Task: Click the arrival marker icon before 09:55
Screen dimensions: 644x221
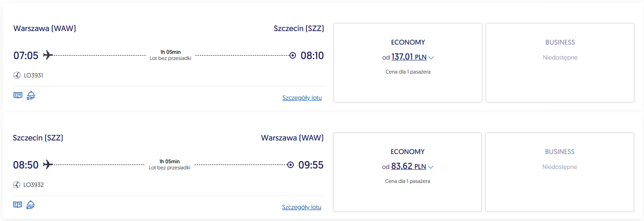Action: pyautogui.click(x=290, y=165)
